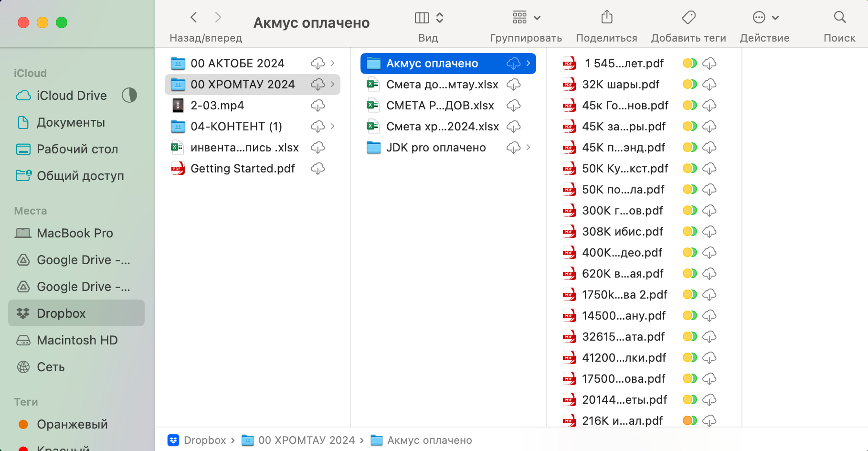Expand 04-КОНТЕНТ (1) folder chevron
This screenshot has height=451, width=868.
click(x=332, y=127)
